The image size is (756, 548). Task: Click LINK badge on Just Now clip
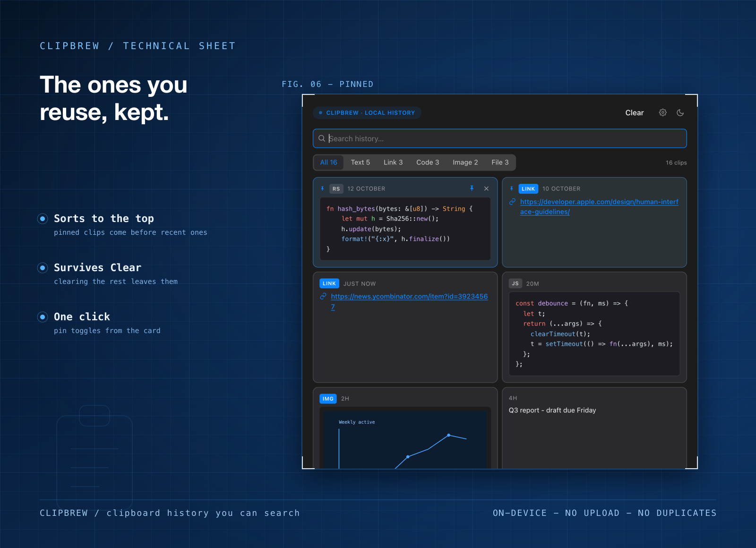tap(329, 283)
